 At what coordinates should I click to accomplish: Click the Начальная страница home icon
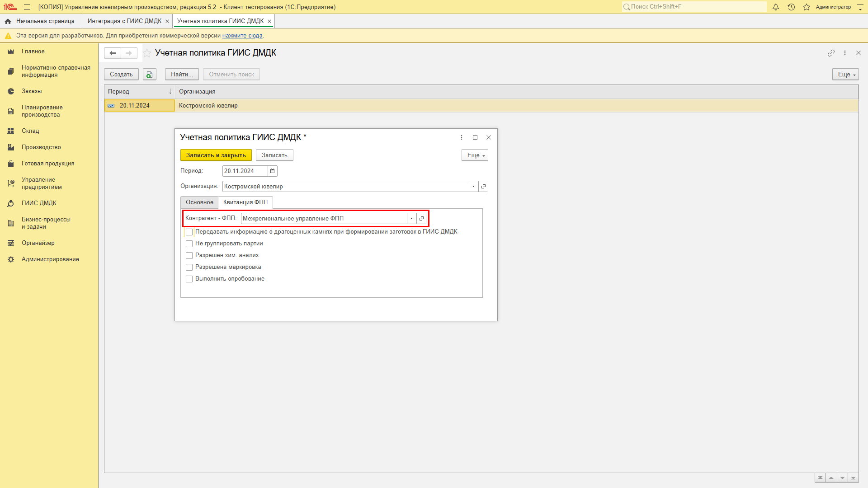pos(8,21)
